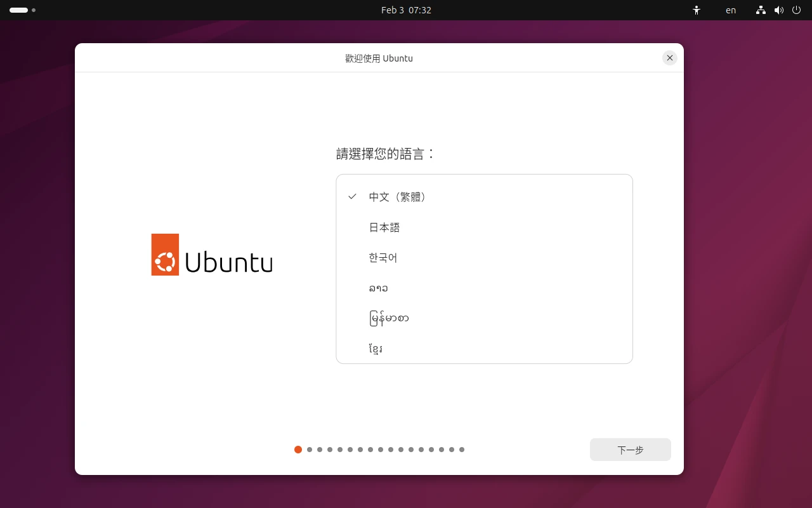This screenshot has height=508, width=812.
Task: Click the network status icon
Action: [761, 10]
